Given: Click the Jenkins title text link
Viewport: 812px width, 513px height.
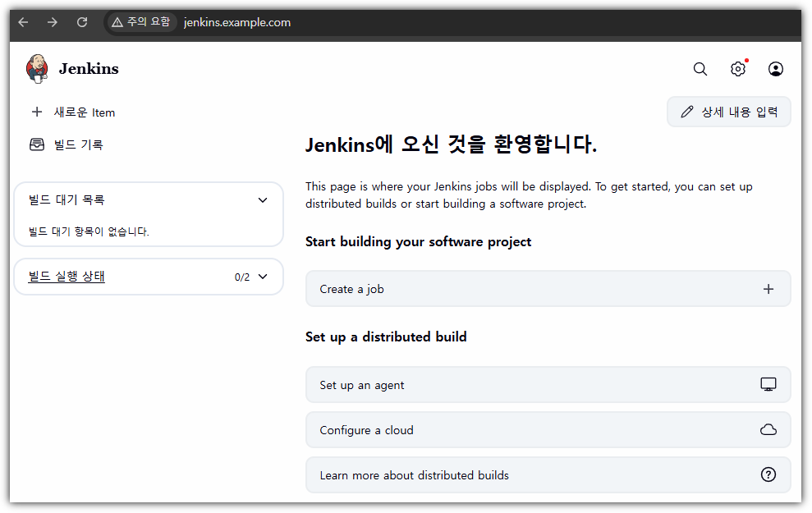Looking at the screenshot, I should pyautogui.click(x=89, y=69).
